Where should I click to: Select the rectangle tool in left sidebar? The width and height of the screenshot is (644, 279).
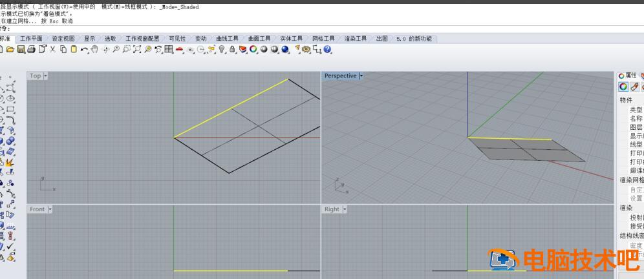click(x=11, y=108)
